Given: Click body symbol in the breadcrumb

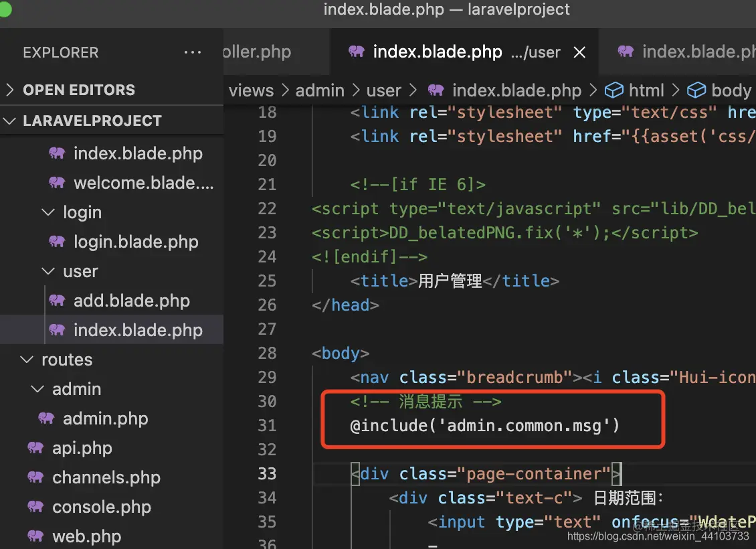Looking at the screenshot, I should point(731,90).
